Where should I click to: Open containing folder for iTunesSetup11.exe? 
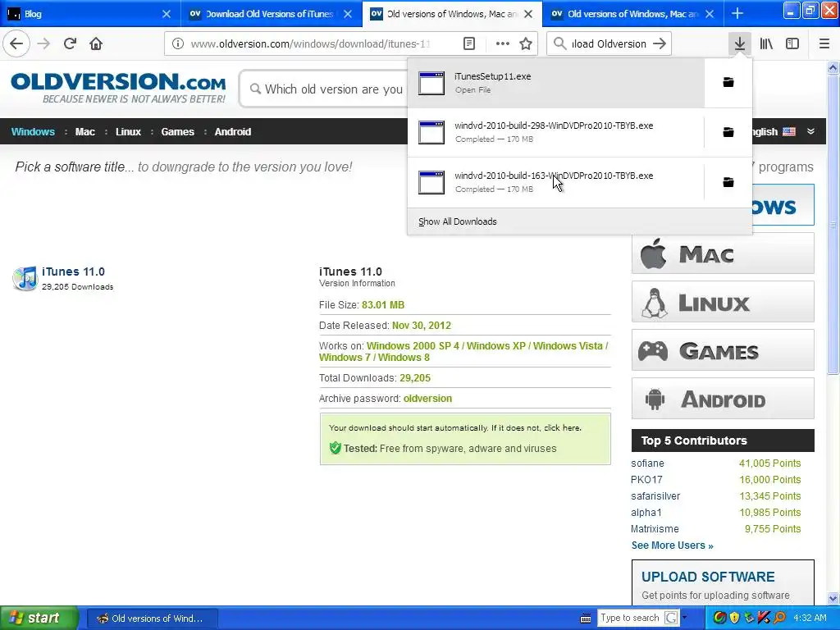click(728, 82)
